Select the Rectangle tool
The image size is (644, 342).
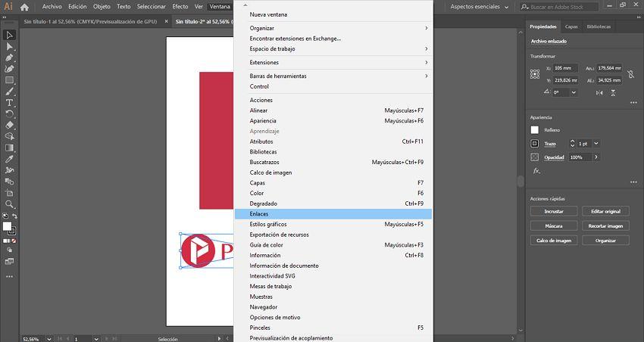(x=9, y=80)
